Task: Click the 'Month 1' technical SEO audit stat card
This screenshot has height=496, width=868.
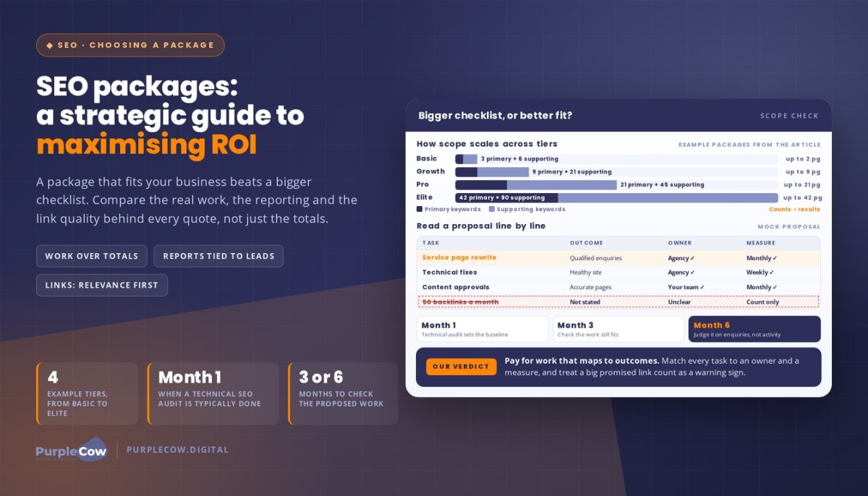Action: pyautogui.click(x=213, y=393)
